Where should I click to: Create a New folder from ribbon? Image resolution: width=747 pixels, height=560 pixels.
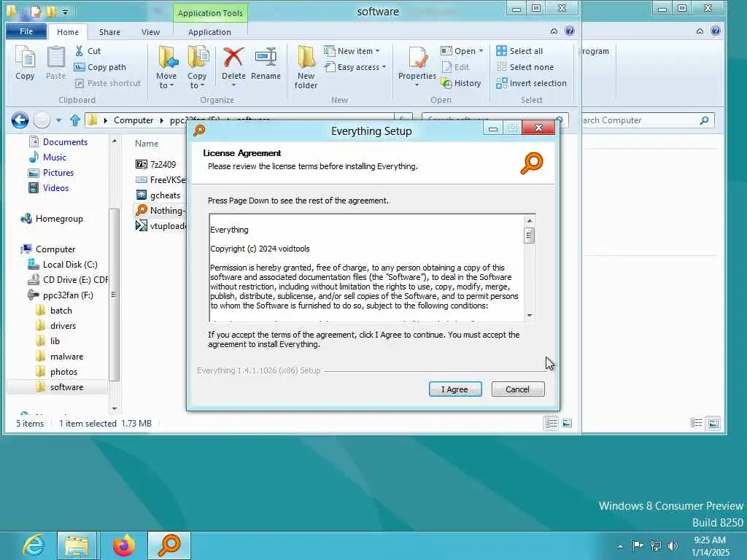click(x=306, y=67)
